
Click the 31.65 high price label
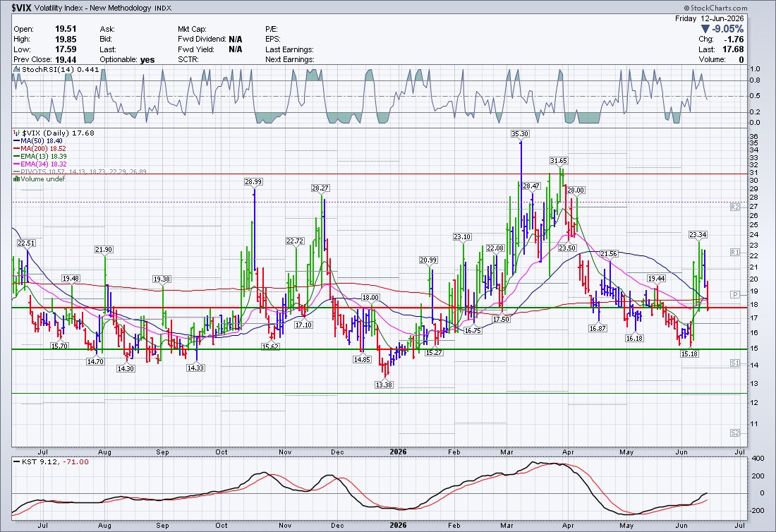tap(559, 160)
